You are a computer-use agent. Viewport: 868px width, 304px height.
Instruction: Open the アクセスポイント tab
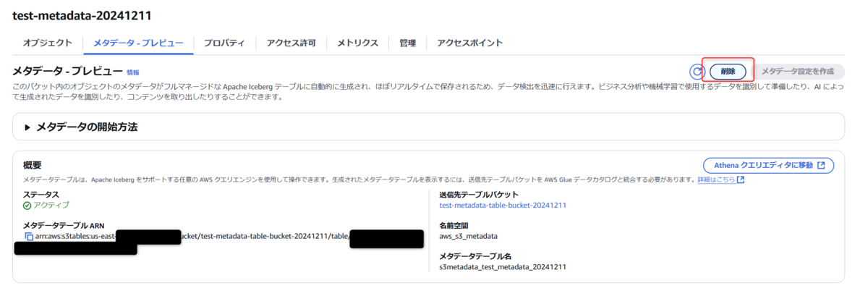(x=470, y=43)
